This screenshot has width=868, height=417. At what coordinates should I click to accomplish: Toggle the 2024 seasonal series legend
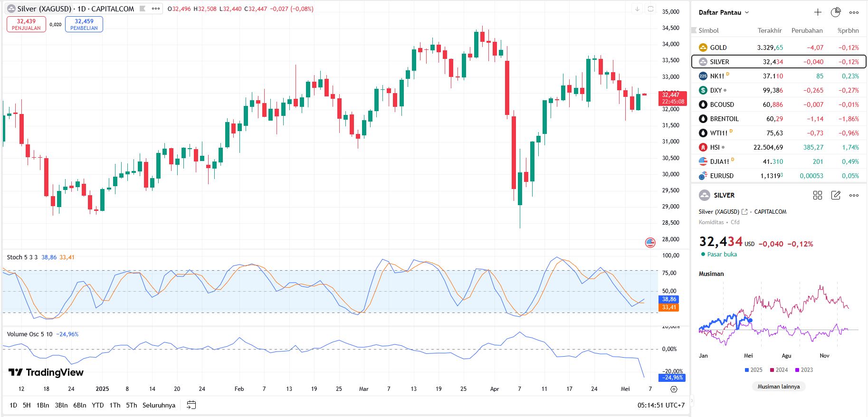click(x=779, y=370)
